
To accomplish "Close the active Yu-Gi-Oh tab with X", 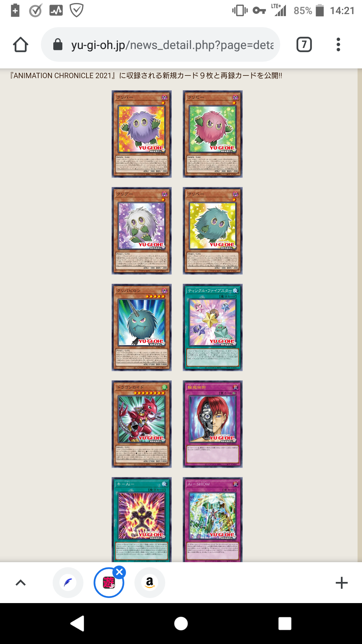I will [119, 572].
